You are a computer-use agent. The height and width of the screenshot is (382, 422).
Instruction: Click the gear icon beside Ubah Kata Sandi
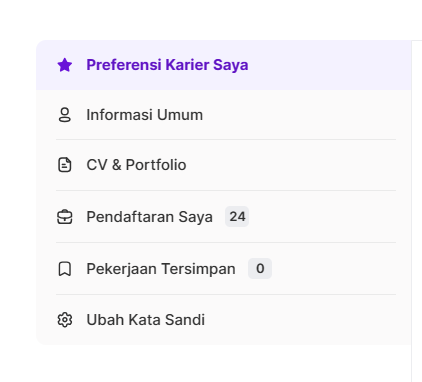pyautogui.click(x=65, y=320)
